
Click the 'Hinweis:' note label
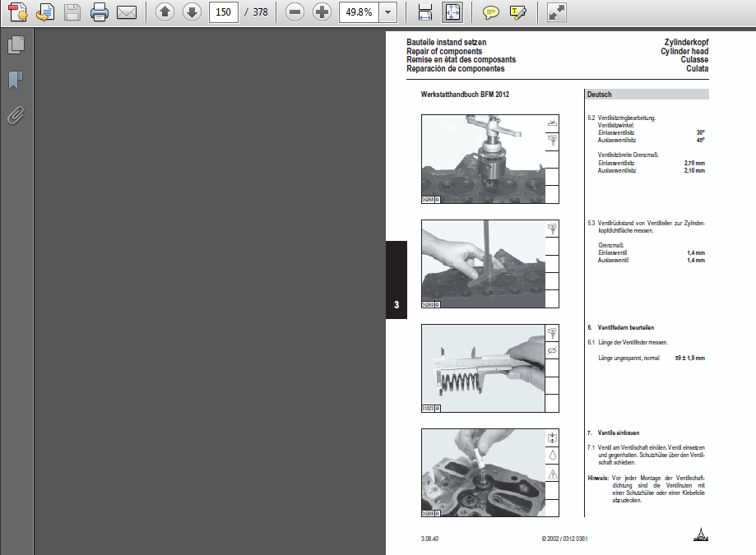(598, 478)
